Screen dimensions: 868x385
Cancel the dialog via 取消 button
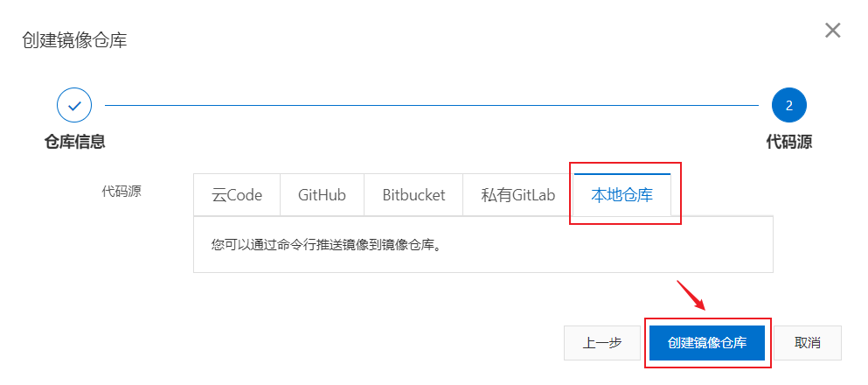(x=807, y=343)
